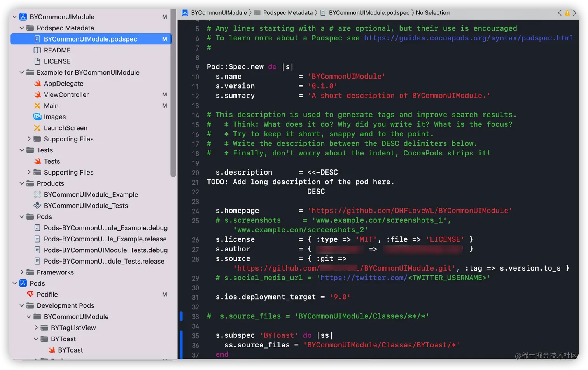
Task: Click the M status badge beside ViewController
Action: pyautogui.click(x=164, y=94)
